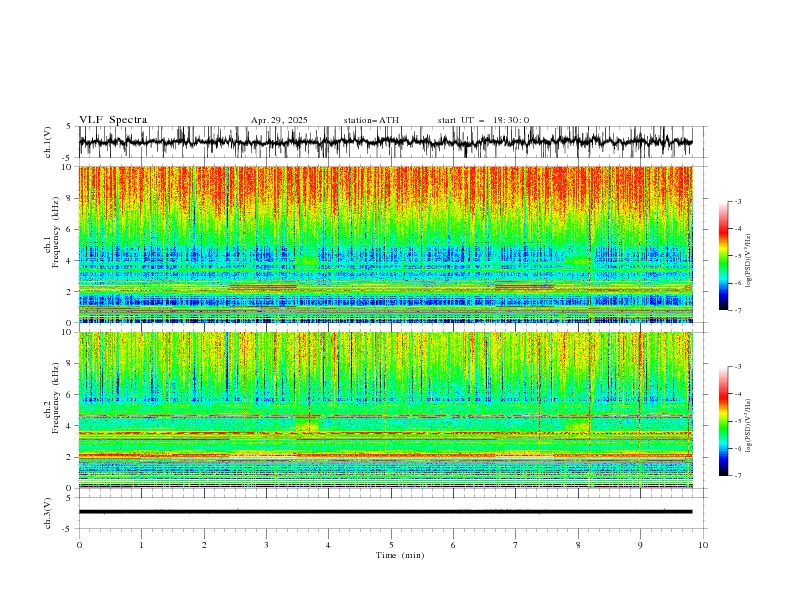This screenshot has height=612, width=792.
Task: Click the upper color bar log(PSD) label
Action: tap(748, 261)
